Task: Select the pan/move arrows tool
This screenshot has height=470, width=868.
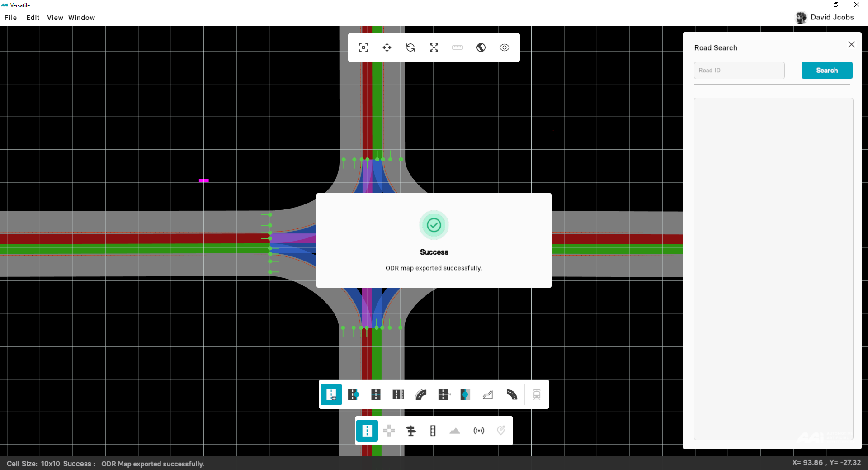Action: point(387,47)
